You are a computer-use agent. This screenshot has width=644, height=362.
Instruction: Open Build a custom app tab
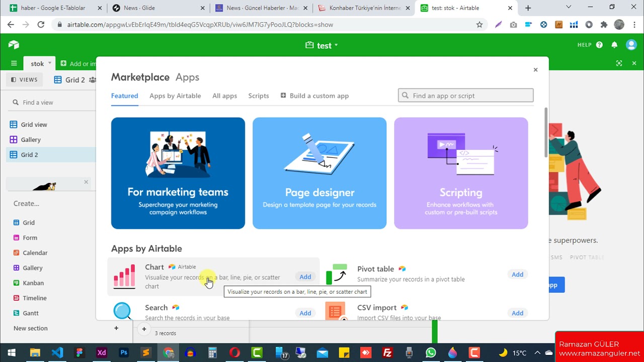coord(314,96)
